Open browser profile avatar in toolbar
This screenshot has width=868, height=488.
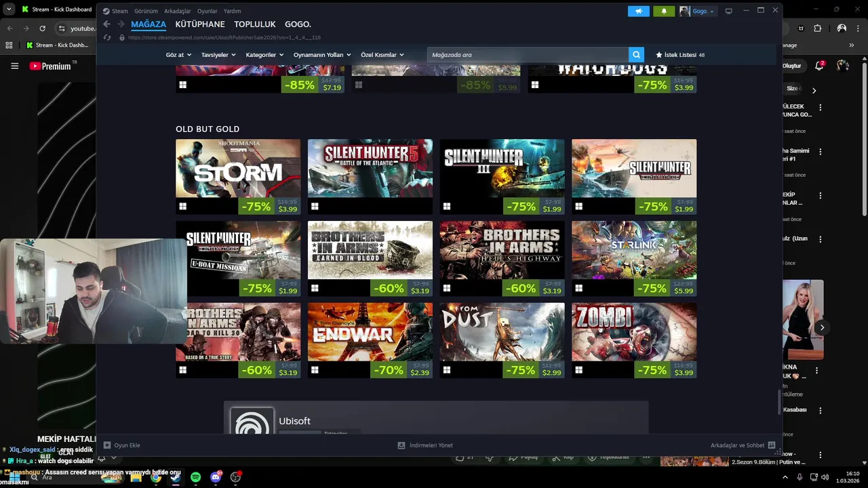click(x=842, y=28)
